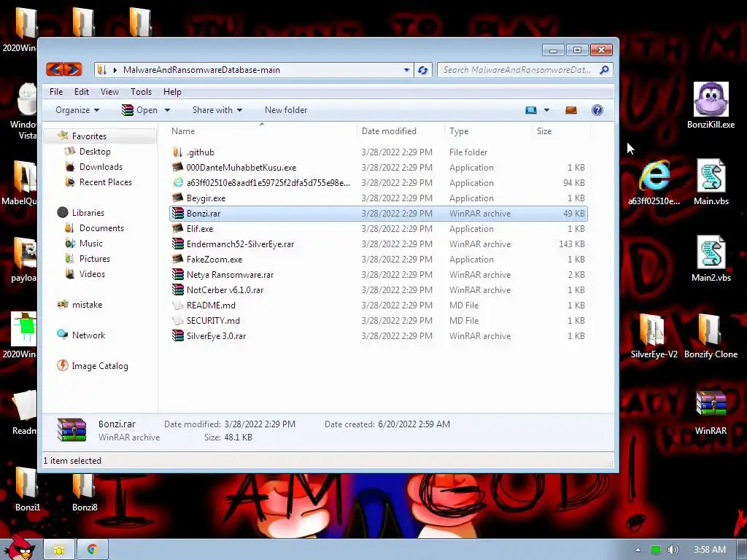Open the View menu
The image size is (747, 560).
pos(109,92)
